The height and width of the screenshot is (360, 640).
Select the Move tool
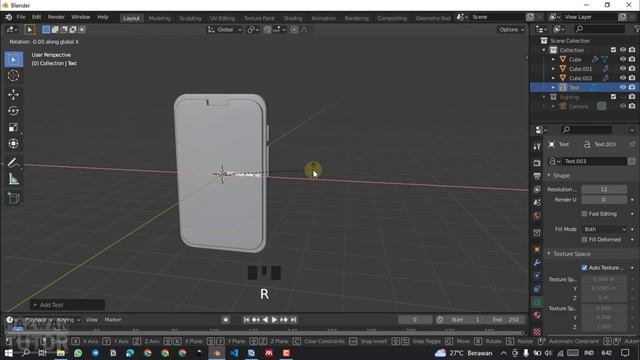click(x=13, y=95)
